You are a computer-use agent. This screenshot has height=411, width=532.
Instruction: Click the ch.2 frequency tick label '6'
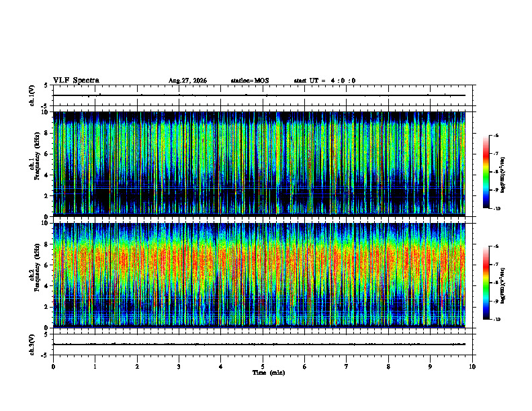47,265
